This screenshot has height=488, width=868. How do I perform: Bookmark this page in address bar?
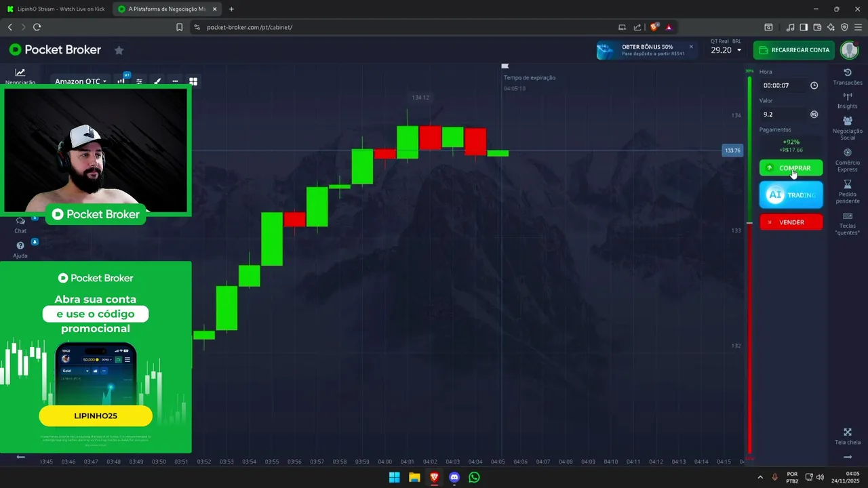(x=179, y=27)
